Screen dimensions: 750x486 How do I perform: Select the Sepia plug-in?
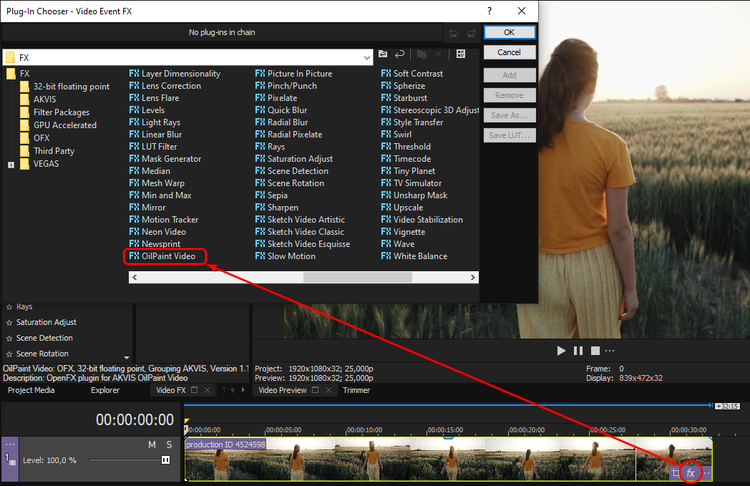tap(271, 195)
